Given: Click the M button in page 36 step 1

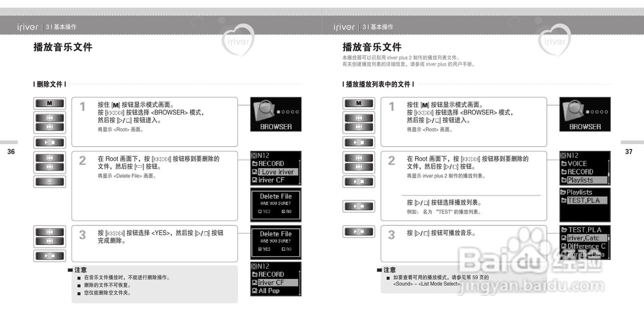Looking at the screenshot, I should (x=49, y=103).
